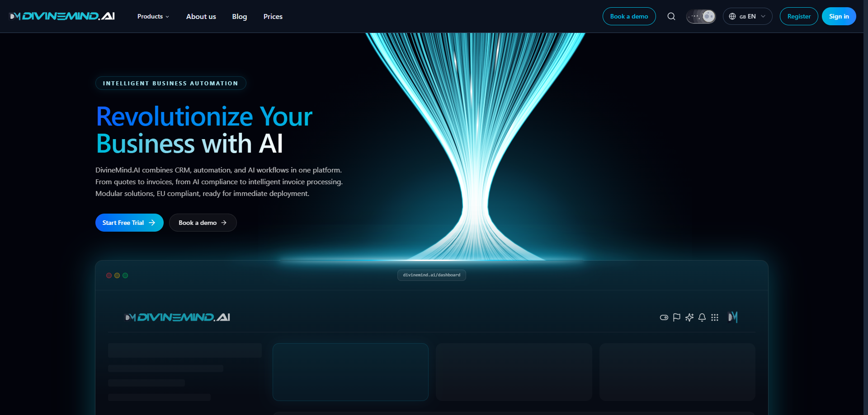This screenshot has width=868, height=415.
Task: Open the About us page
Action: pyautogui.click(x=201, y=16)
